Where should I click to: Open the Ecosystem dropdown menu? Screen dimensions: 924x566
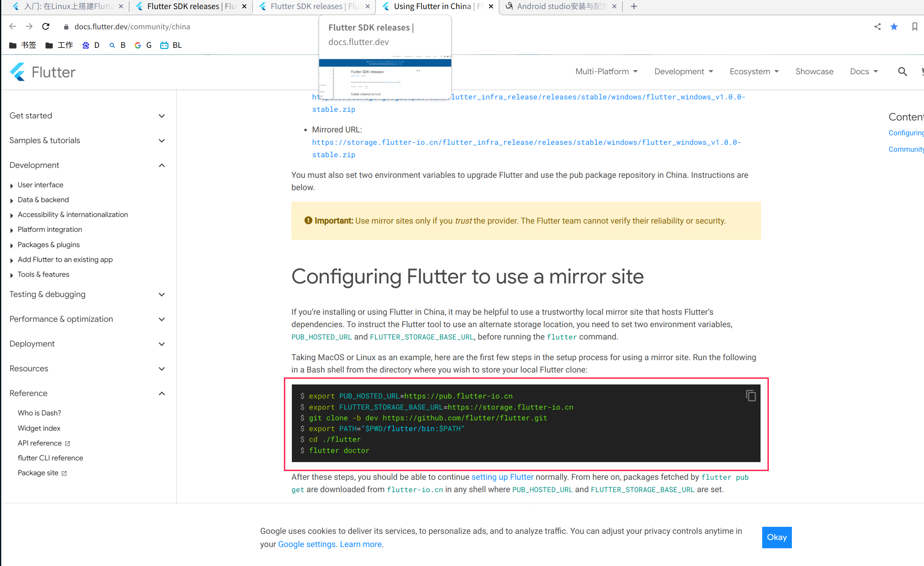pyautogui.click(x=754, y=71)
